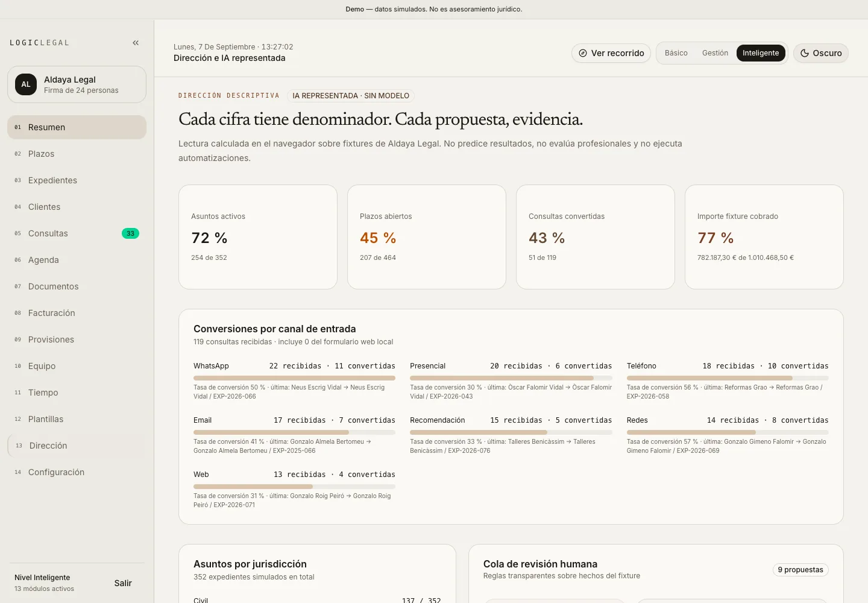868x603 pixels.
Task: Open the Resumen section
Action: 77,127
